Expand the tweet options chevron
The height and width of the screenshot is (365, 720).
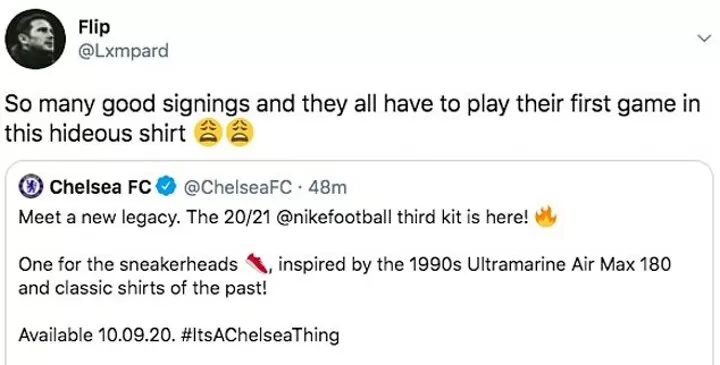pos(703,39)
